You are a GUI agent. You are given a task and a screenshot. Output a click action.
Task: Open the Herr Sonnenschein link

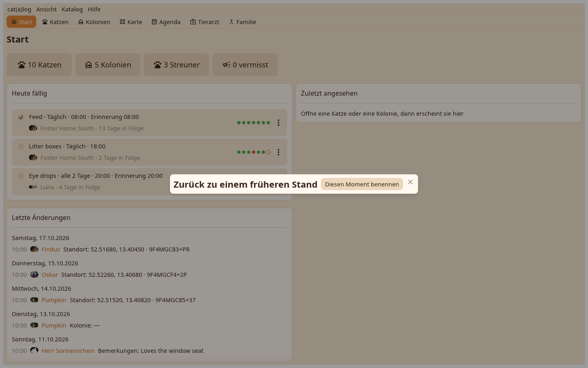68,351
